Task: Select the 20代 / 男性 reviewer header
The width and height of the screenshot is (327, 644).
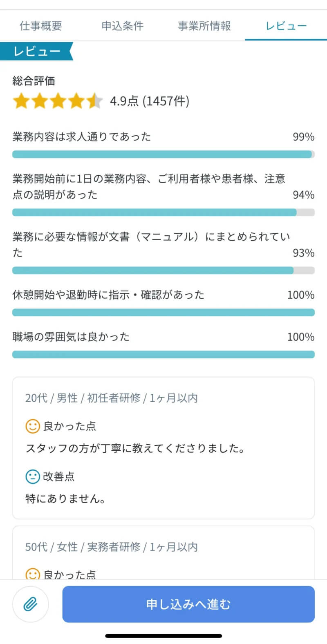Action: (111, 398)
